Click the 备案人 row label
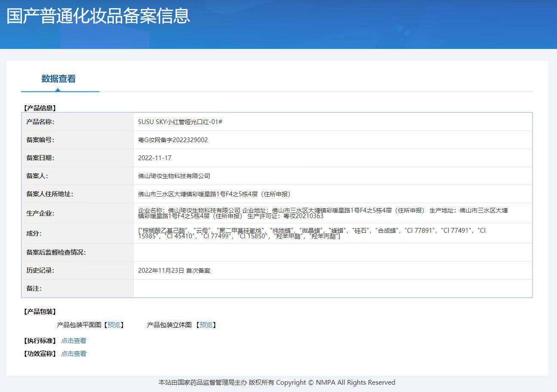Image resolution: width=557 pixels, height=392 pixels. pyautogui.click(x=37, y=176)
